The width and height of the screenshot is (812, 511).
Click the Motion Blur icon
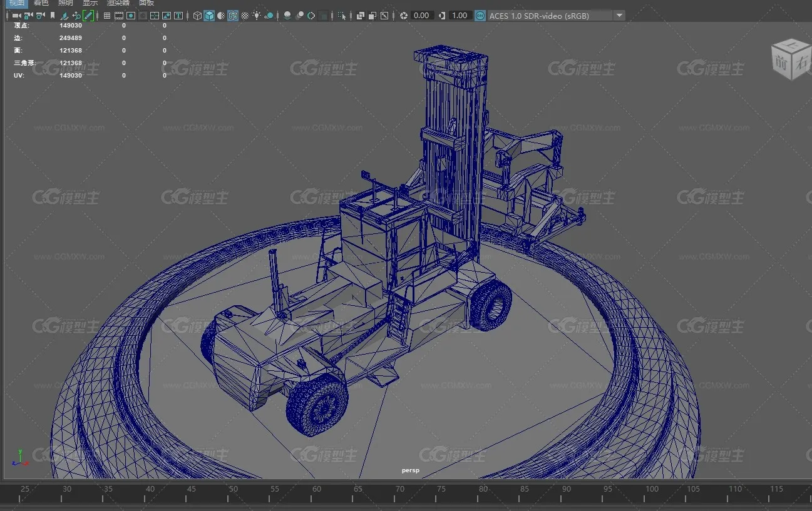[x=299, y=16]
